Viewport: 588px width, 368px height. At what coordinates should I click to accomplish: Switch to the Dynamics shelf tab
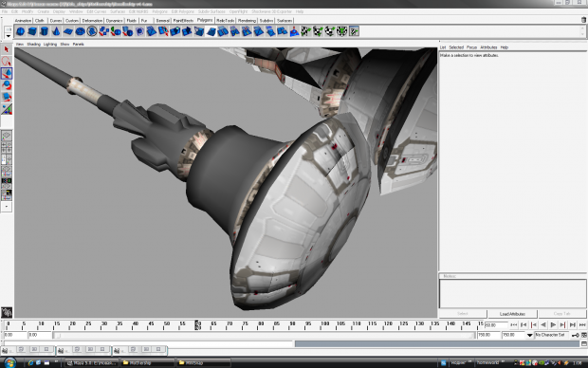(x=114, y=21)
